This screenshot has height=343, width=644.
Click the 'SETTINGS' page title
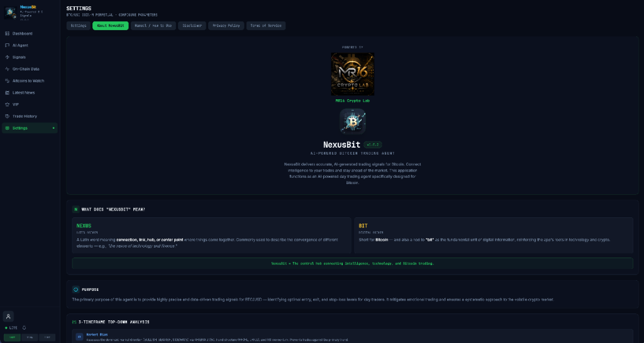[79, 8]
